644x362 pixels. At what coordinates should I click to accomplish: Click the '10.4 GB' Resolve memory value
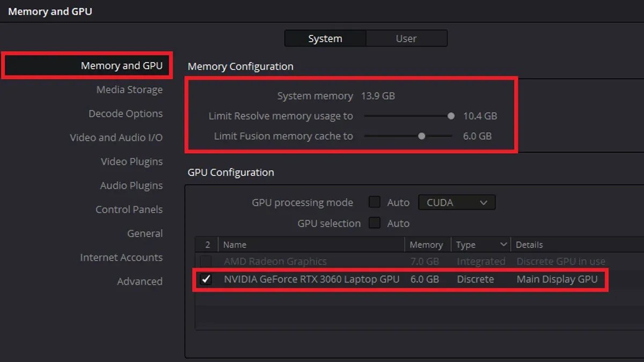480,116
